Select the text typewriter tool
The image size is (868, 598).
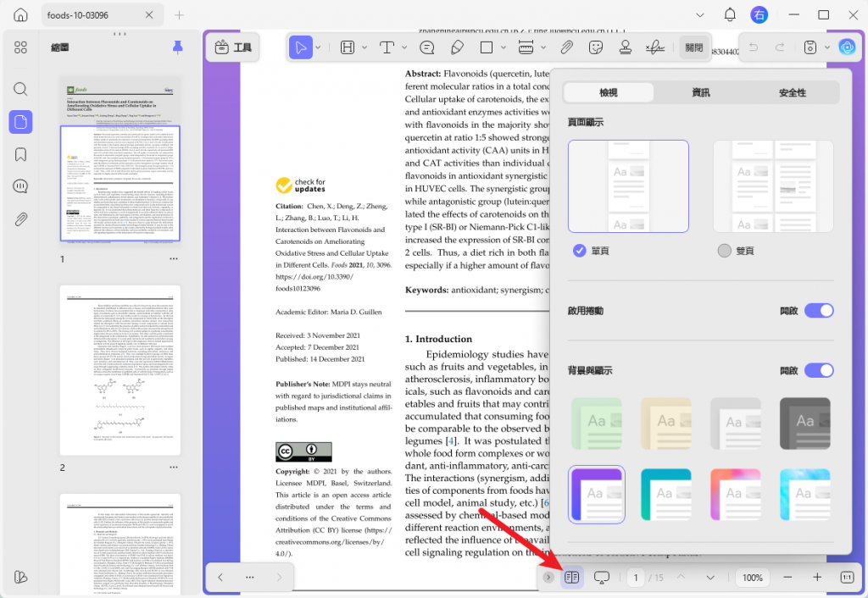387,47
